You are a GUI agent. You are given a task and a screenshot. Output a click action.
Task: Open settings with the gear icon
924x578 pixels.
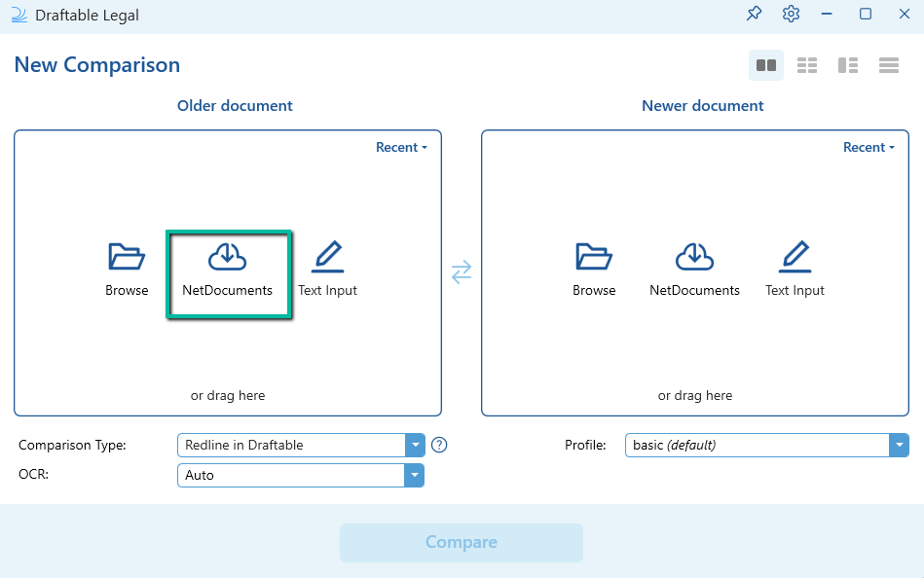click(791, 14)
